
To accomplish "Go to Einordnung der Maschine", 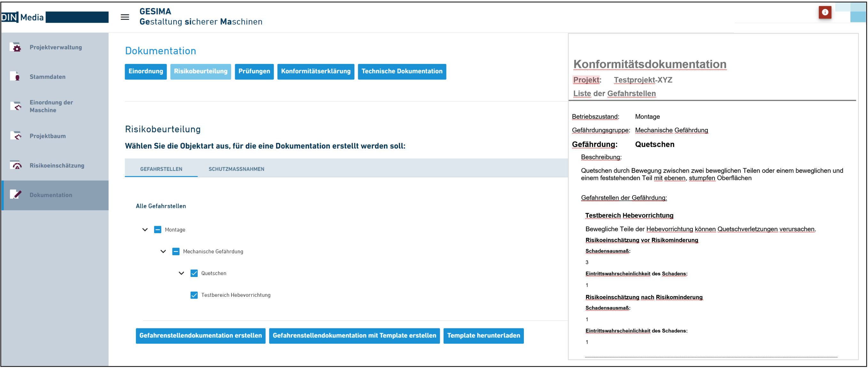I will (56, 106).
